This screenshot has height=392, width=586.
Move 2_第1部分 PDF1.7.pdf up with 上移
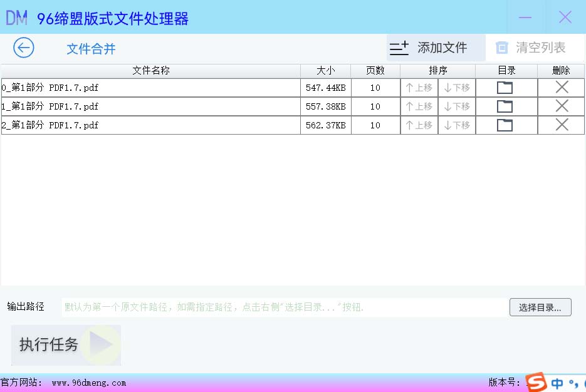(x=419, y=125)
